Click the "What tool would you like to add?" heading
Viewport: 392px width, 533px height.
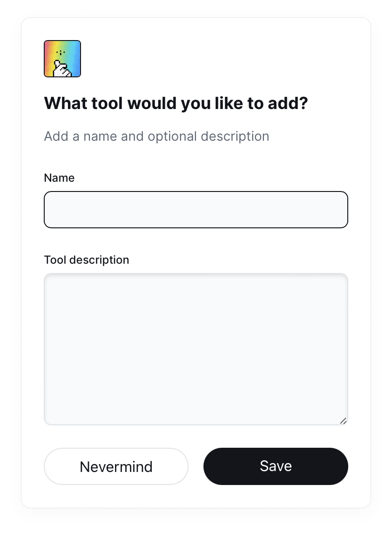(x=176, y=103)
